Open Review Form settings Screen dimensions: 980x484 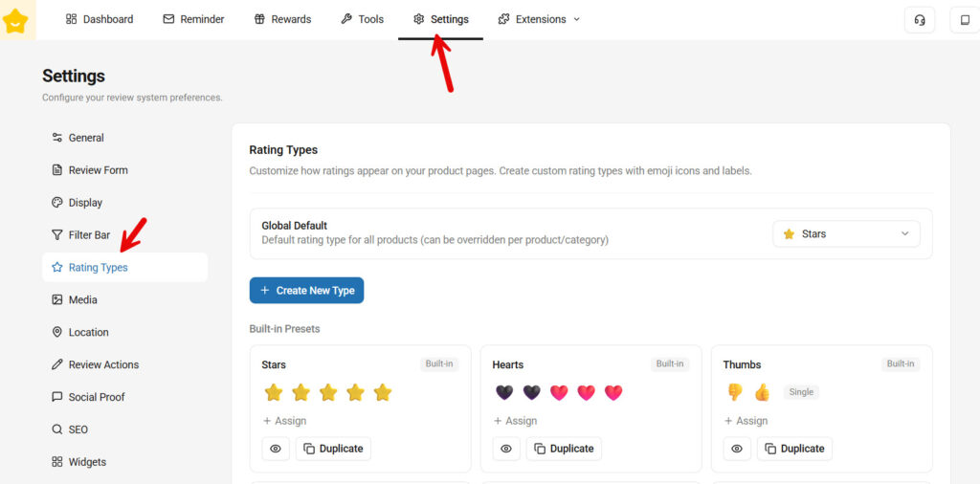[125, 170]
